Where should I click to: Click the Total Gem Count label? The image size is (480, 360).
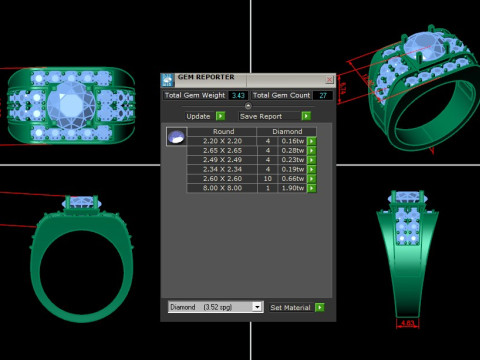281,95
